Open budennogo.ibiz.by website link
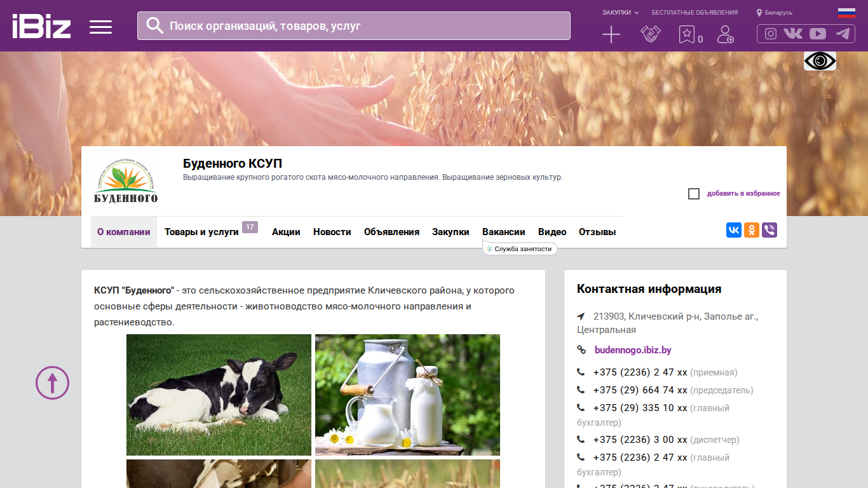The image size is (868, 488). [x=633, y=350]
